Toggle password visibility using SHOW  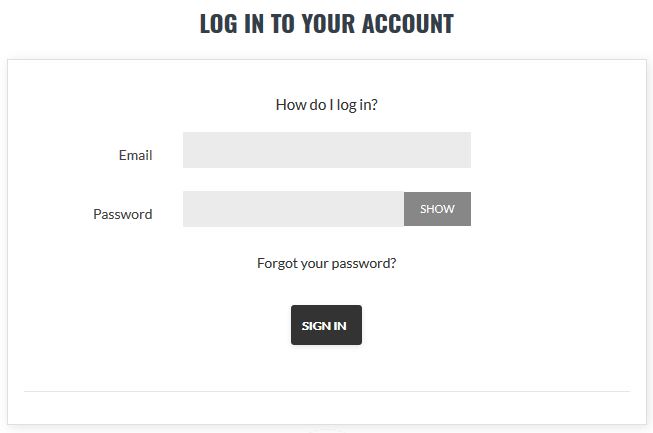pos(437,209)
